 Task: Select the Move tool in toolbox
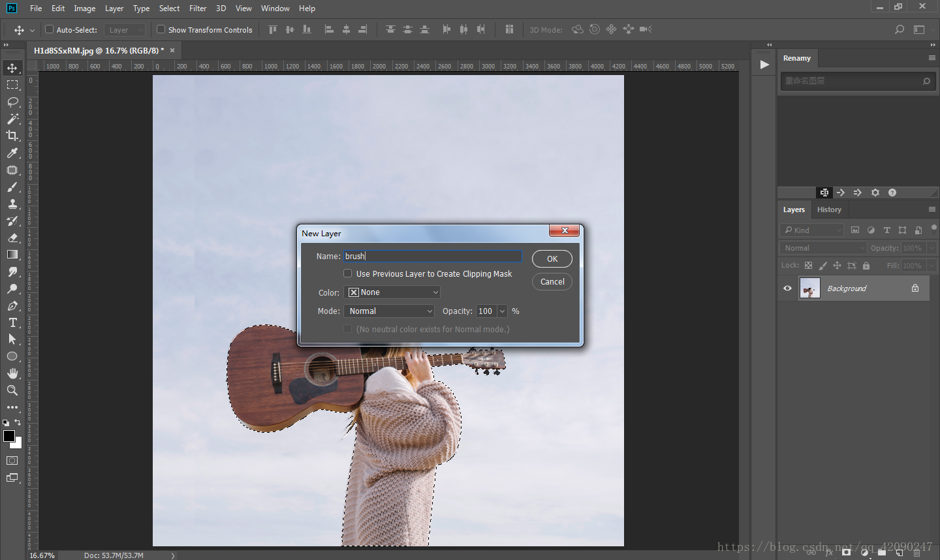(x=12, y=68)
